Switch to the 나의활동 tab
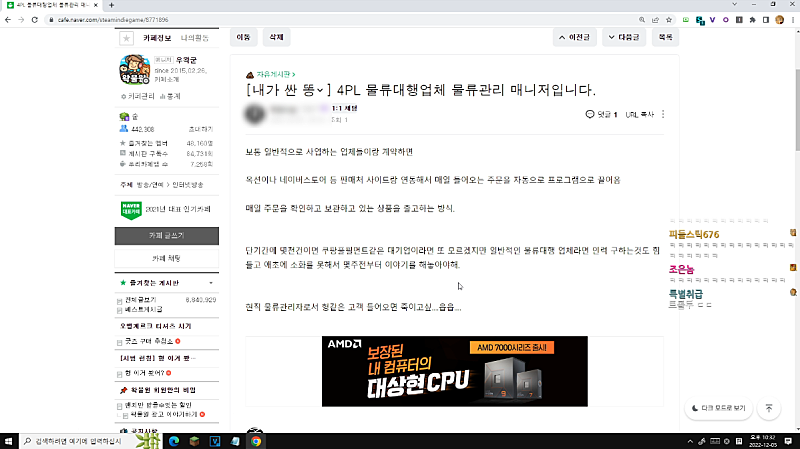This screenshot has height=449, width=800. (194, 38)
